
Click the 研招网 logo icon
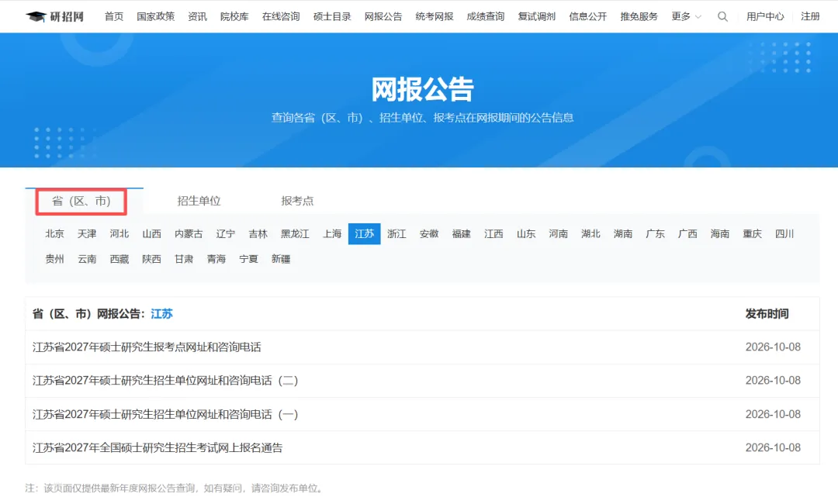click(54, 16)
